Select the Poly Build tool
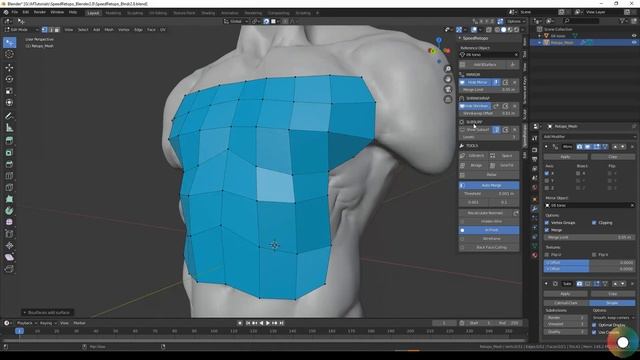 click(9, 199)
